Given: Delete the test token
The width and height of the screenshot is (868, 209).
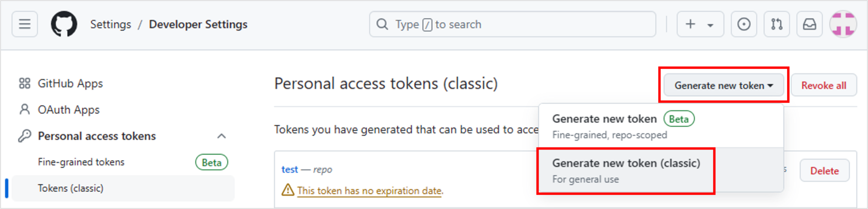Looking at the screenshot, I should (x=824, y=171).
